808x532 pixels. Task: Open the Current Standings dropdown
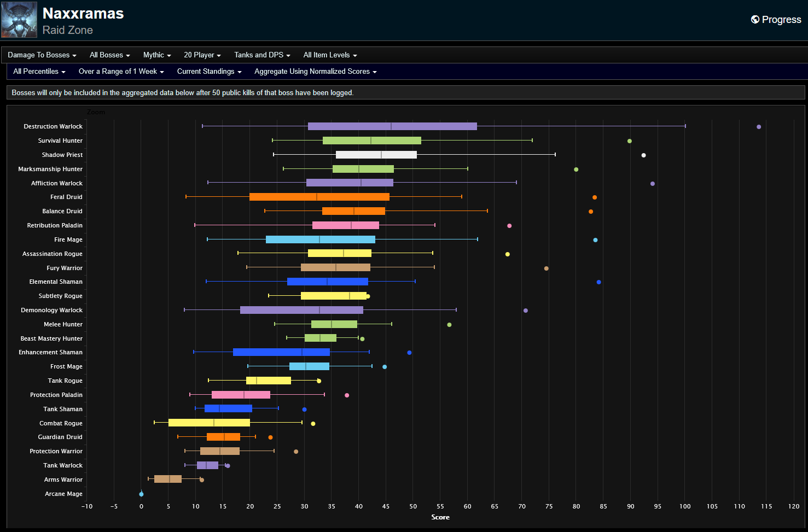point(209,72)
